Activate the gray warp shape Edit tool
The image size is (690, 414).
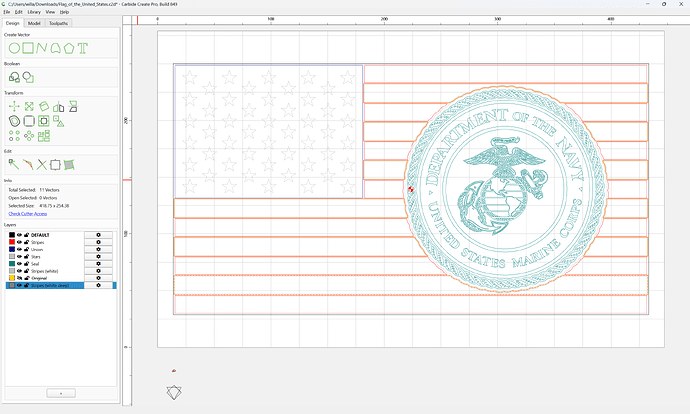pyautogui.click(x=69, y=165)
